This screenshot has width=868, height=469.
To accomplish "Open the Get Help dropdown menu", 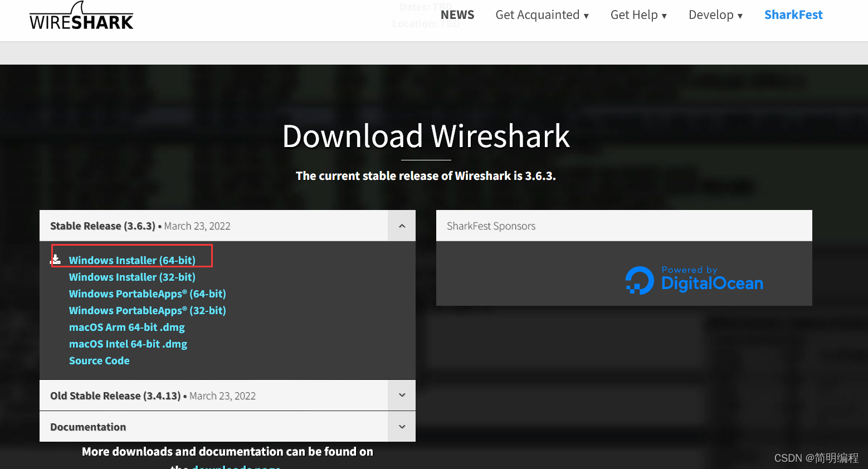I will [x=638, y=15].
